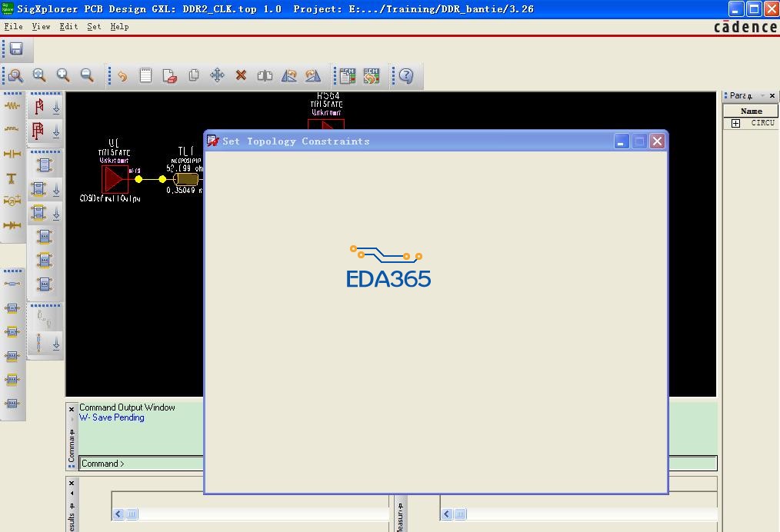Add a resistor from the parts palette
Screen dimensions: 780x532
tap(12, 105)
